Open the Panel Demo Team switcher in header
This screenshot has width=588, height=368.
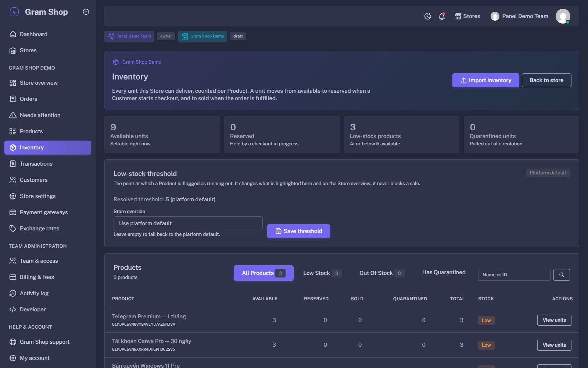click(519, 16)
